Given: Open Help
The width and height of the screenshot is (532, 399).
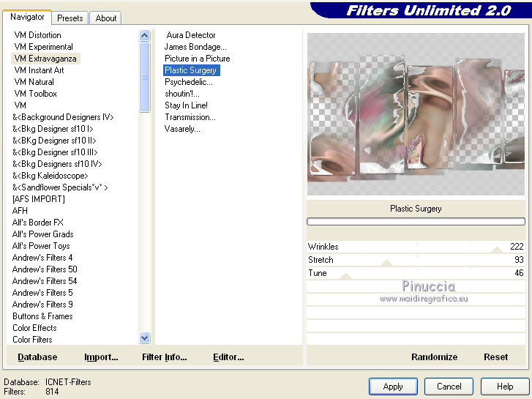Looking at the screenshot, I should coord(505,387).
